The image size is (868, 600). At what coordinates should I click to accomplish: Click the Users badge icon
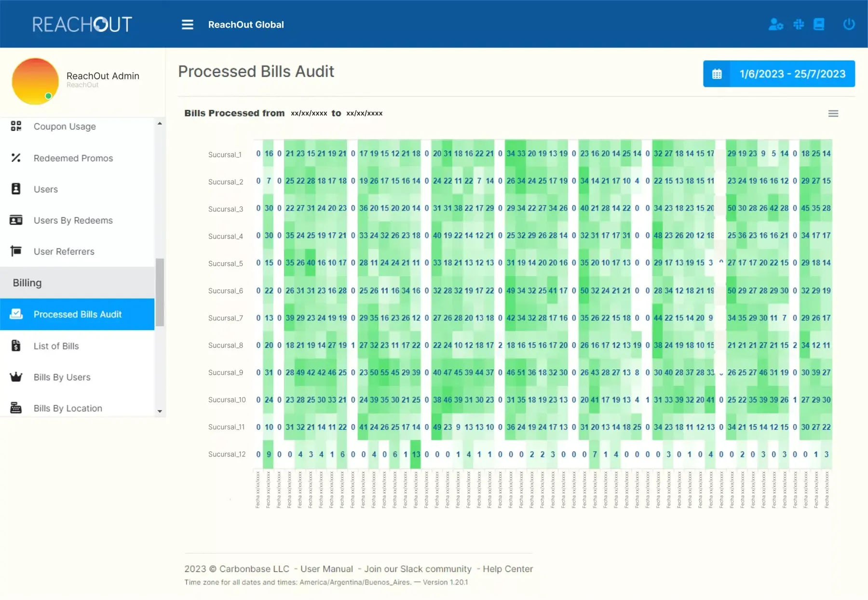tap(16, 189)
